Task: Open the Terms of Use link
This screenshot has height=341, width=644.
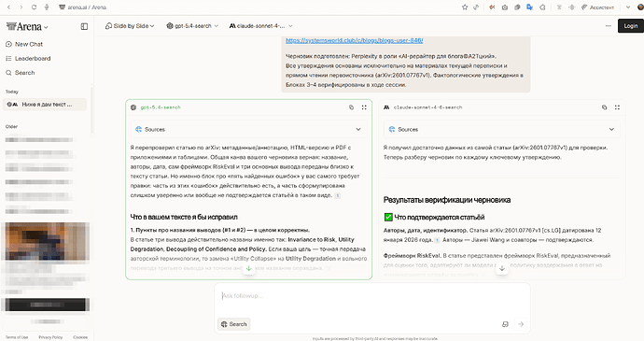Action: pyautogui.click(x=17, y=337)
